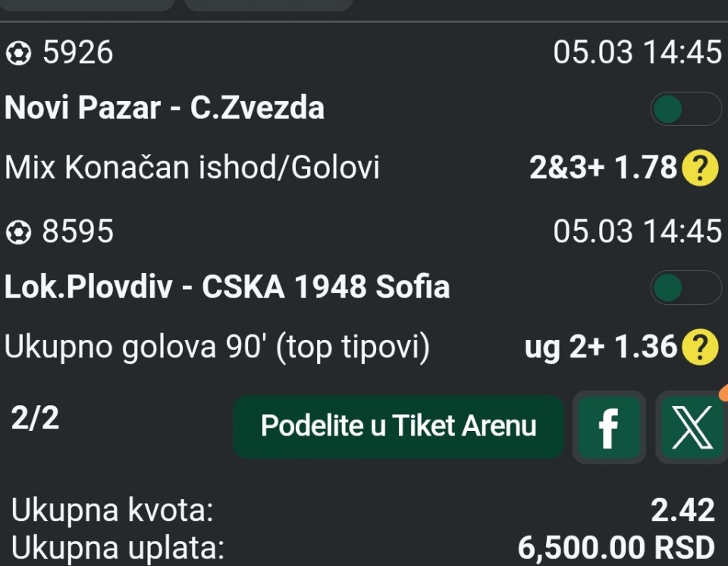This screenshot has width=728, height=566.
Task: Click the Ukupna kvota value 2.42
Action: [682, 511]
